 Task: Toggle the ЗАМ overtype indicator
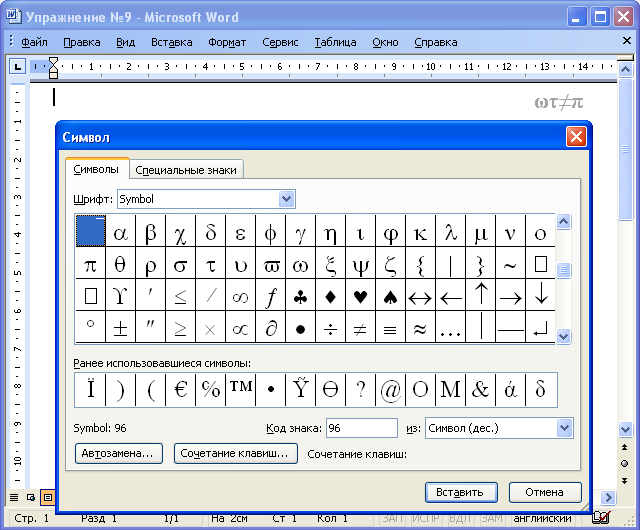(492, 519)
